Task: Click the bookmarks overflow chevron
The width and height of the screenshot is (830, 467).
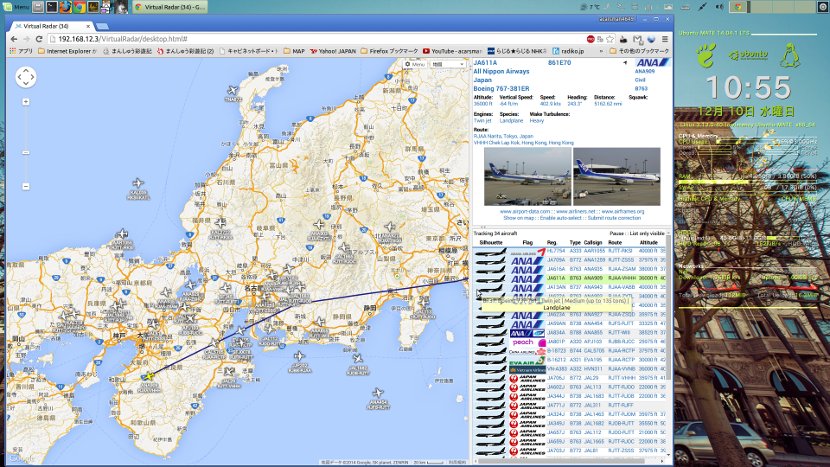Action: point(601,51)
